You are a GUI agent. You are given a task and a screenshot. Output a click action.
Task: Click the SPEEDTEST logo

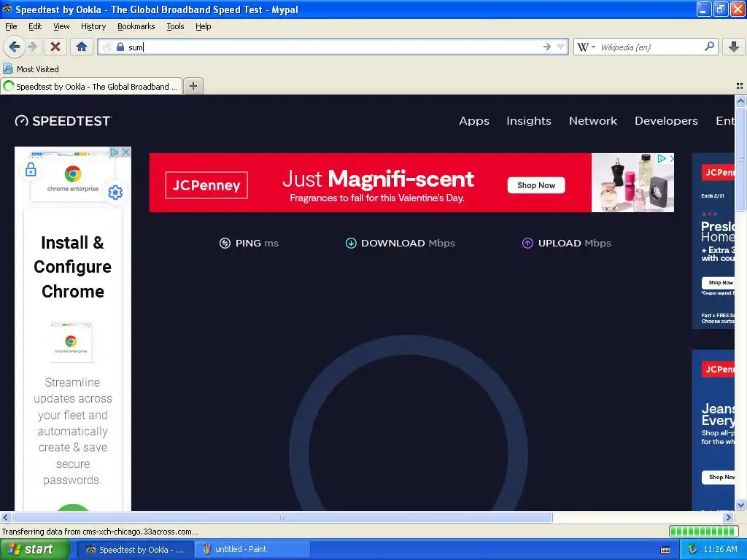click(63, 121)
